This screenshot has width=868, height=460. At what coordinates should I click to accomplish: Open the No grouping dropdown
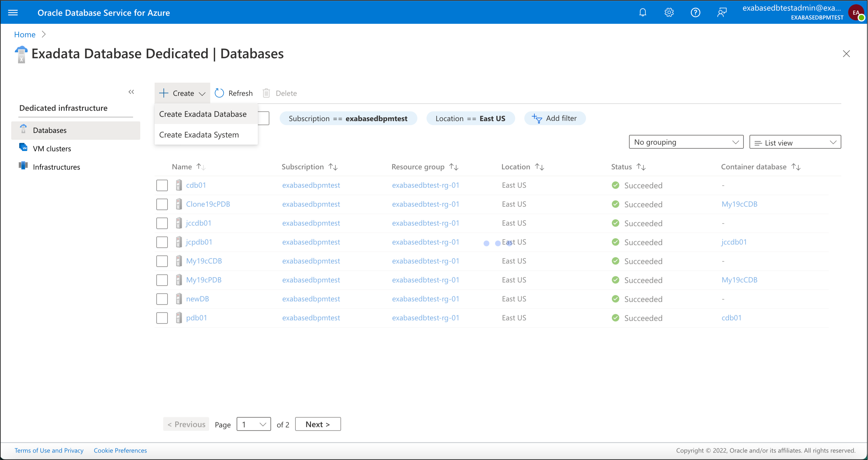click(x=686, y=142)
